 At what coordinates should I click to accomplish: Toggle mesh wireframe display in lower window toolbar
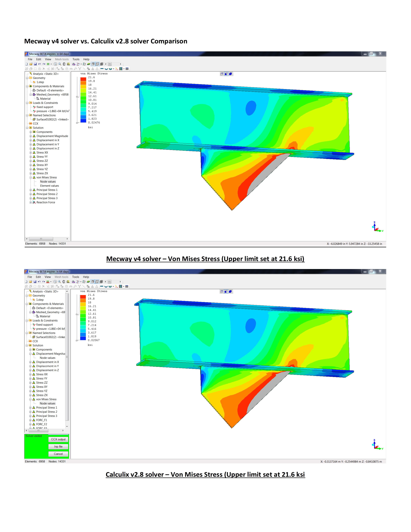click(101, 282)
